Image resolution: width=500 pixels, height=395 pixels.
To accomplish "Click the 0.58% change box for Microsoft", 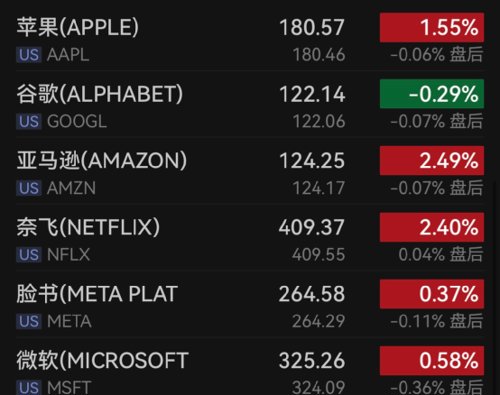I will pos(432,361).
